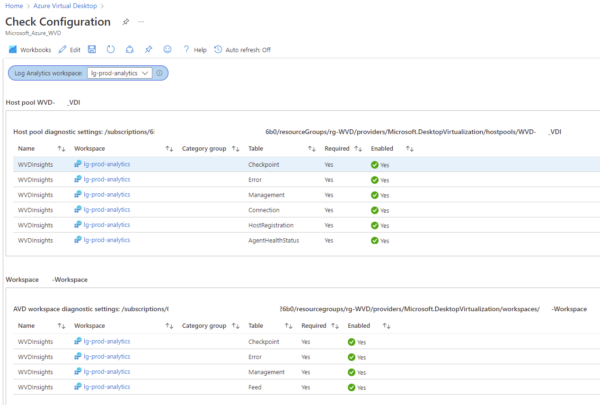Toggle Auto refresh: Off setting

[x=242, y=50]
